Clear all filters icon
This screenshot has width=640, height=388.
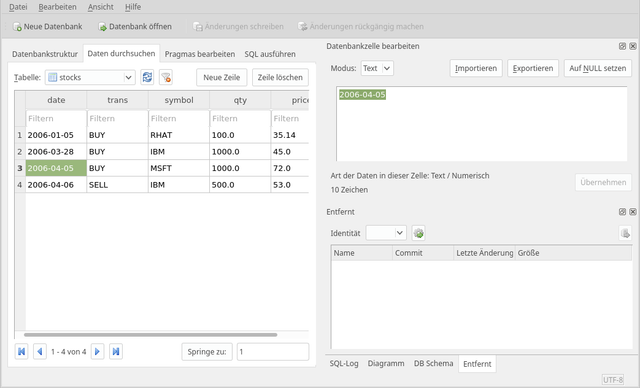point(166,77)
